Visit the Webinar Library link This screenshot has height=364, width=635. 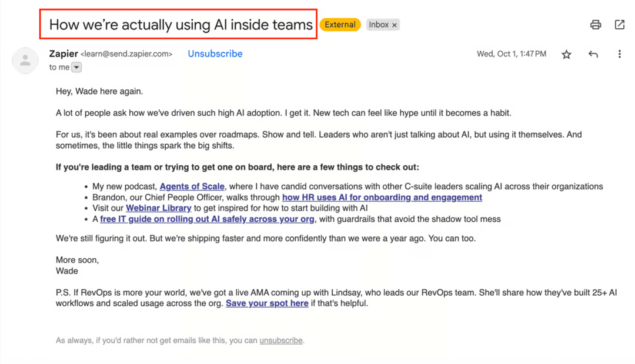(158, 208)
